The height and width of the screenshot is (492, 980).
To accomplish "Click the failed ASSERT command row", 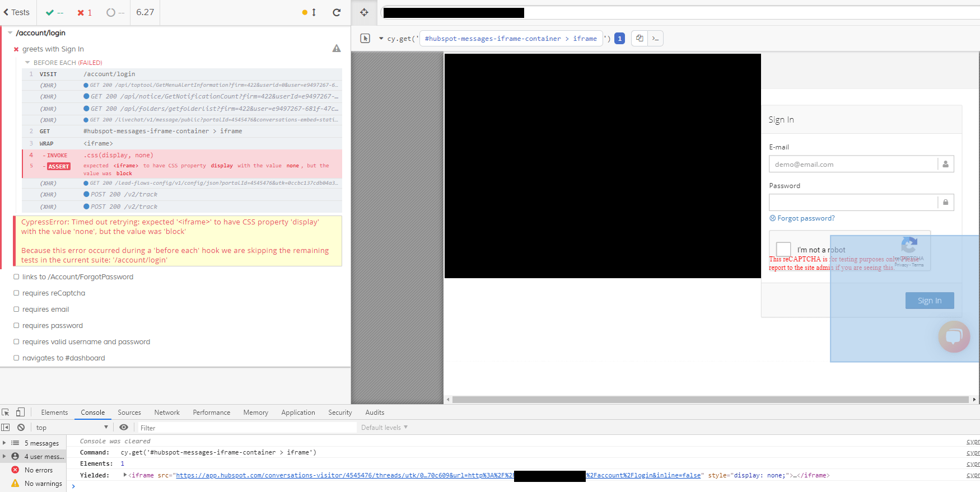I will click(x=182, y=169).
